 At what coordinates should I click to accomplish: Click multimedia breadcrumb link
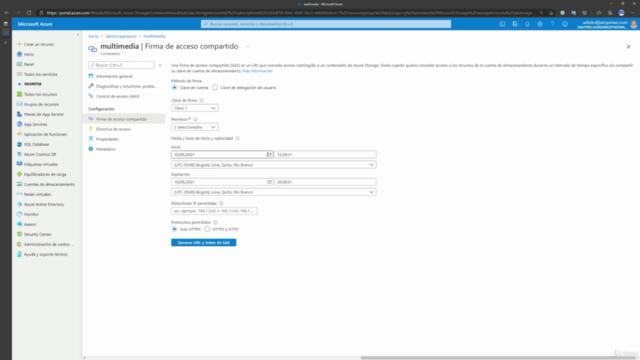pos(154,36)
